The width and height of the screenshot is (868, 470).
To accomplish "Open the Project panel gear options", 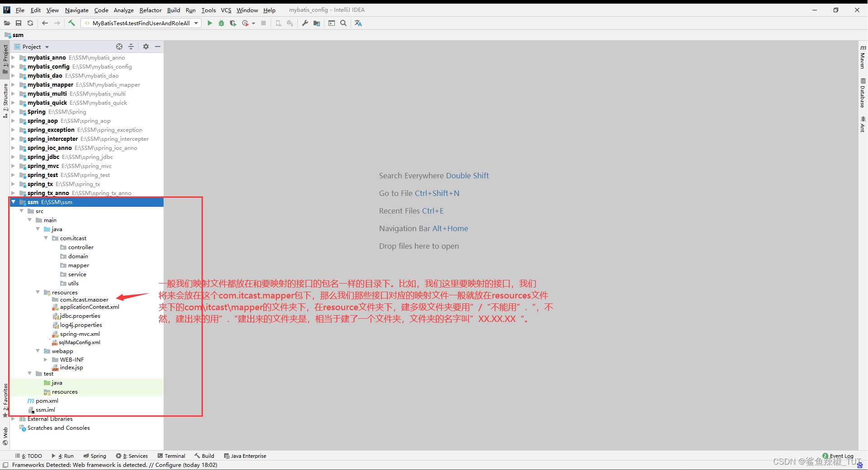I will tap(146, 47).
